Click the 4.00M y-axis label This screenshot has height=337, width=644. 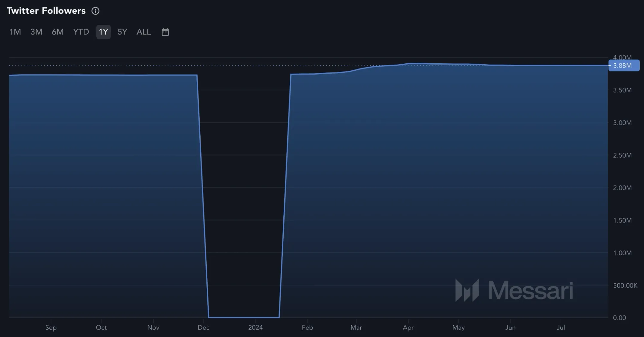[622, 57]
